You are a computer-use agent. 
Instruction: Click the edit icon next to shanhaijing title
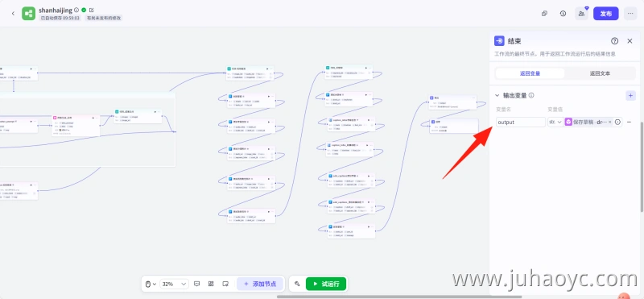(91, 10)
